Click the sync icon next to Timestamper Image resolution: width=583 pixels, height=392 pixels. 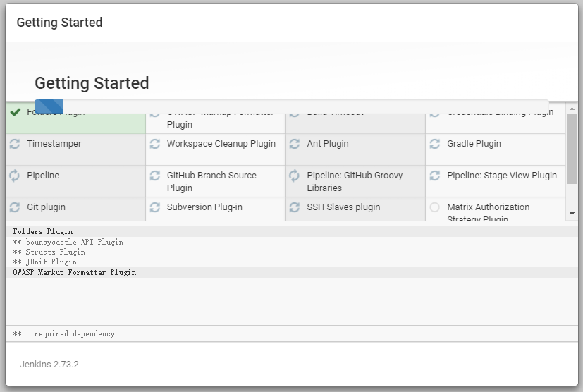(x=15, y=144)
